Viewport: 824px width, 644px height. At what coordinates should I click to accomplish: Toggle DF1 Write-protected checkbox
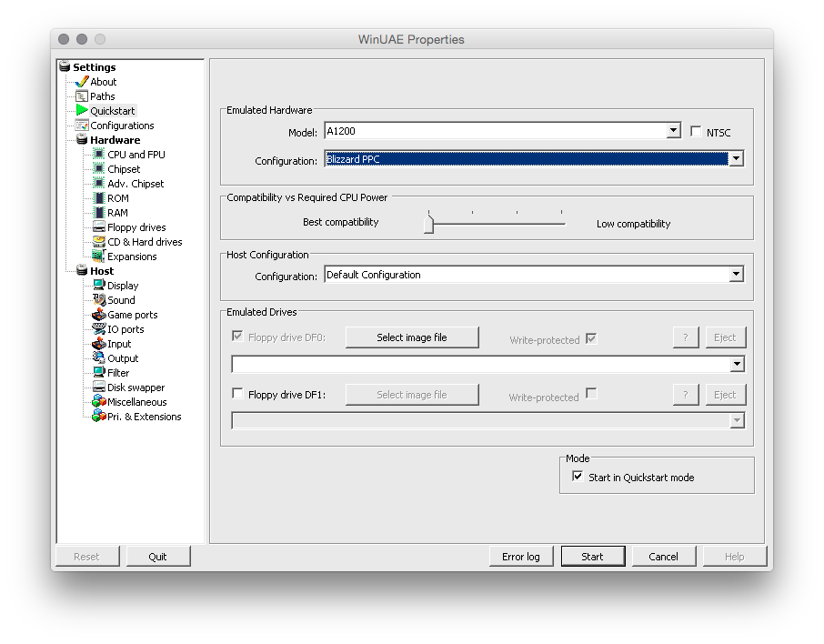[x=592, y=393]
